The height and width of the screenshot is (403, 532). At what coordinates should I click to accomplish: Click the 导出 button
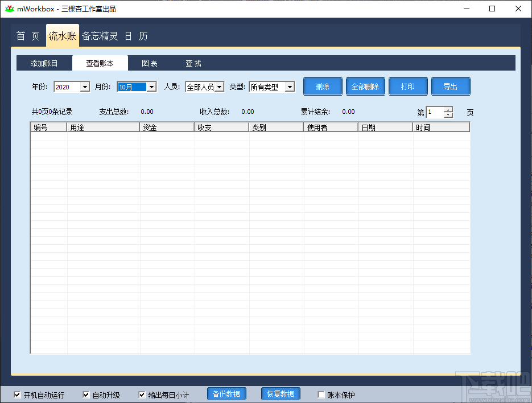tap(451, 87)
